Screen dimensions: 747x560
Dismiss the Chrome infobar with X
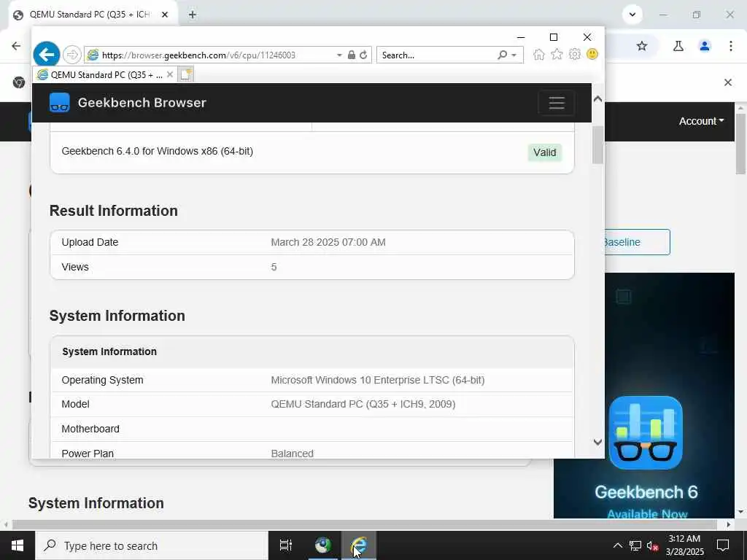coord(728,82)
